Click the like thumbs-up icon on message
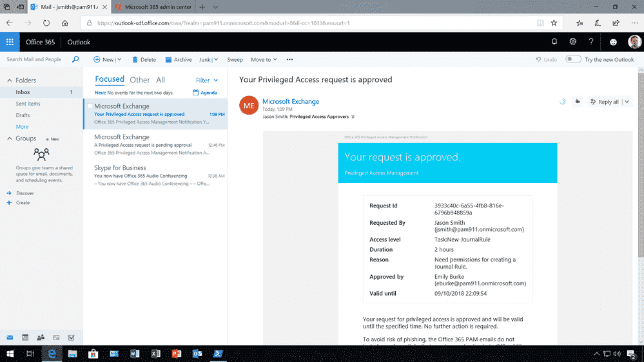The height and width of the screenshot is (362, 644). click(x=578, y=101)
